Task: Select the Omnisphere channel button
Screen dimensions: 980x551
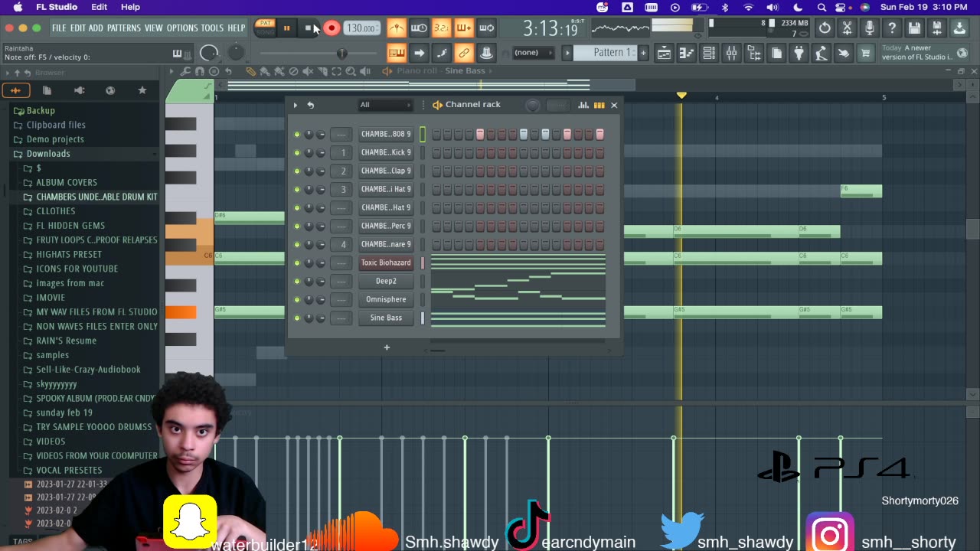Action: point(386,299)
